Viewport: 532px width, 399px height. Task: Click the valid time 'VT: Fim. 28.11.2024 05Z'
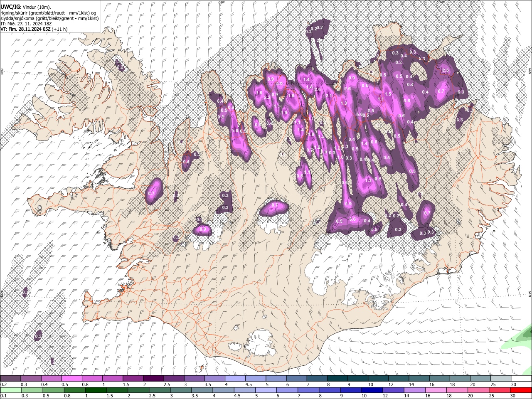[x=25, y=29]
